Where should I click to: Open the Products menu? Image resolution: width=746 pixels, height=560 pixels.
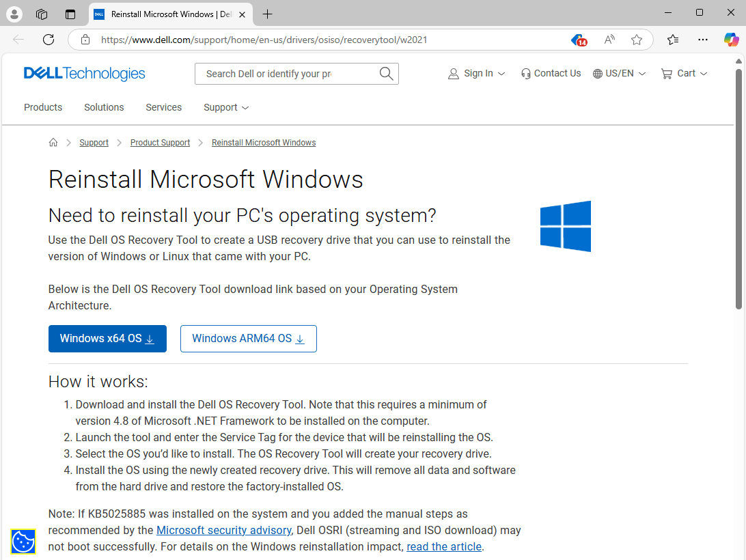(43, 107)
